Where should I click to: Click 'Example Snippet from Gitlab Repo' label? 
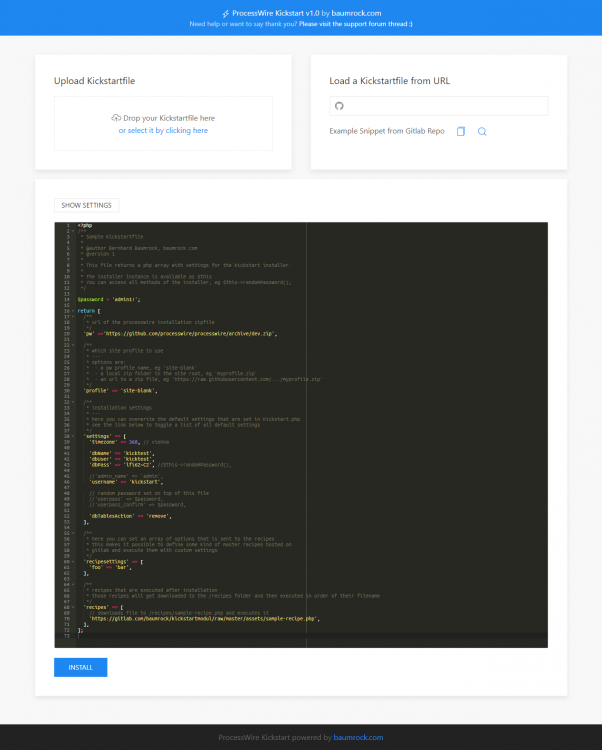tap(386, 131)
